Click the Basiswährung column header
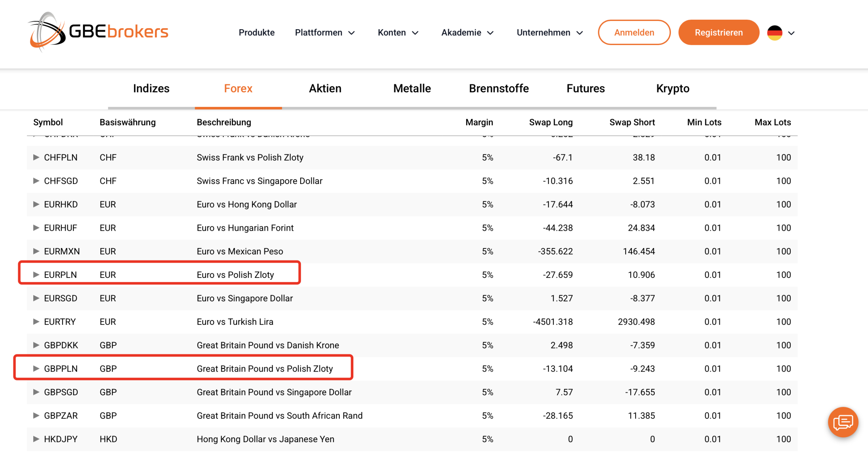The width and height of the screenshot is (868, 452). pyautogui.click(x=127, y=122)
